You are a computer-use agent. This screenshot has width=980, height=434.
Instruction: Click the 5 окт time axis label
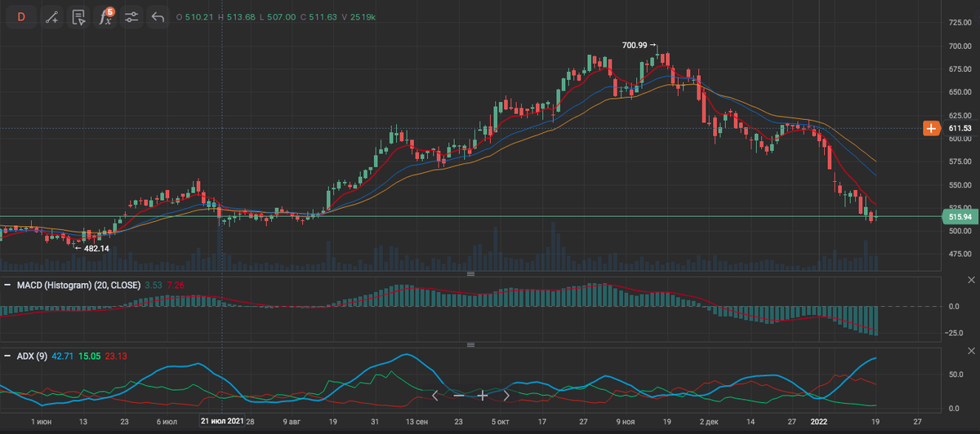pyautogui.click(x=501, y=421)
